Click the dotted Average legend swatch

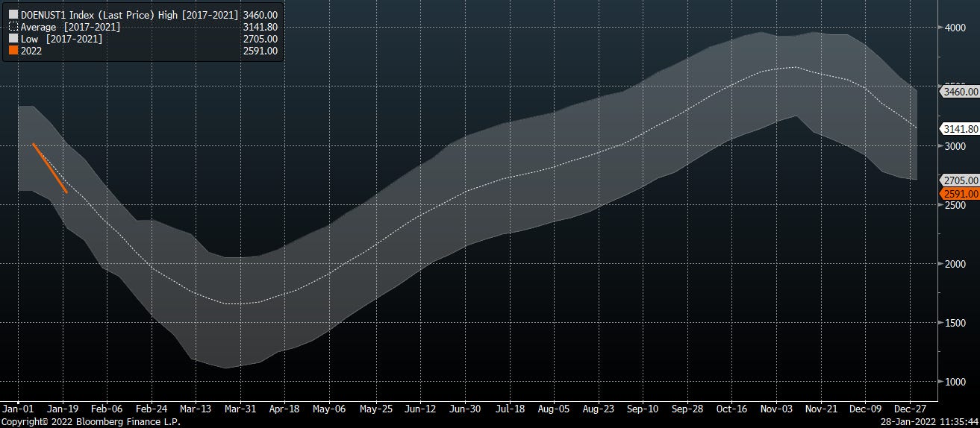click(x=13, y=27)
